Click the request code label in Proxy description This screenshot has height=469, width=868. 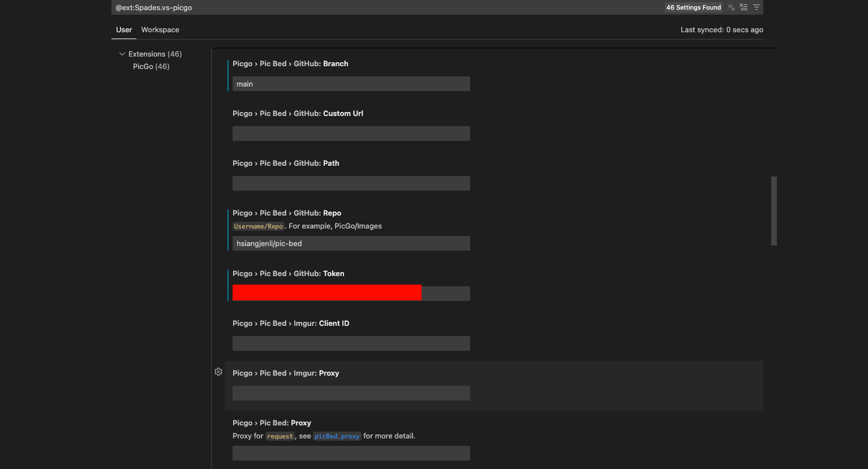[x=280, y=436]
